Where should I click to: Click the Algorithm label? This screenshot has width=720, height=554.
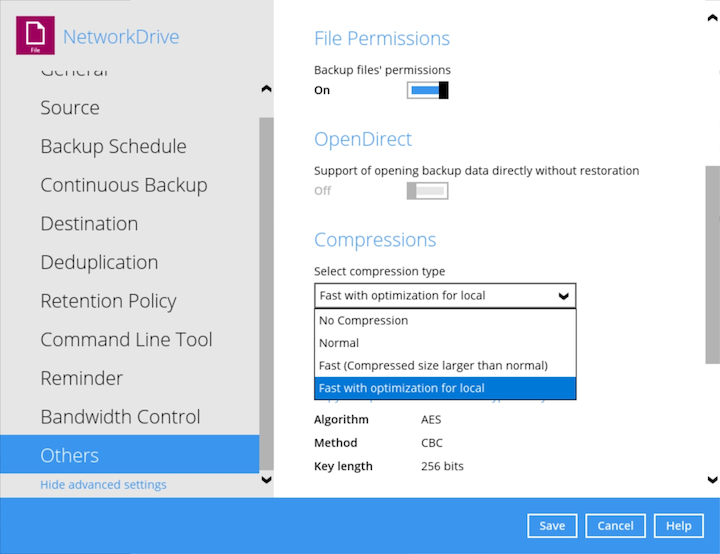341,419
